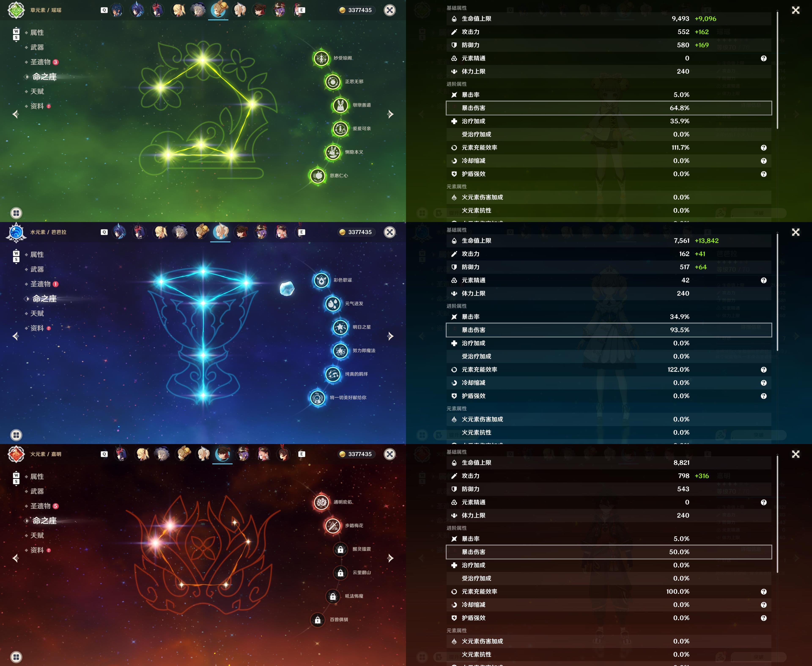The height and width of the screenshot is (666, 812).
Task: Select the 彩色歌谣 constellation icon
Action: (x=321, y=280)
